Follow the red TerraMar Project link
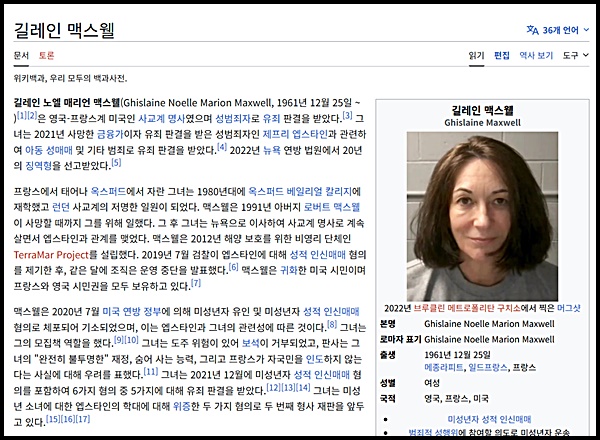 pyautogui.click(x=51, y=254)
